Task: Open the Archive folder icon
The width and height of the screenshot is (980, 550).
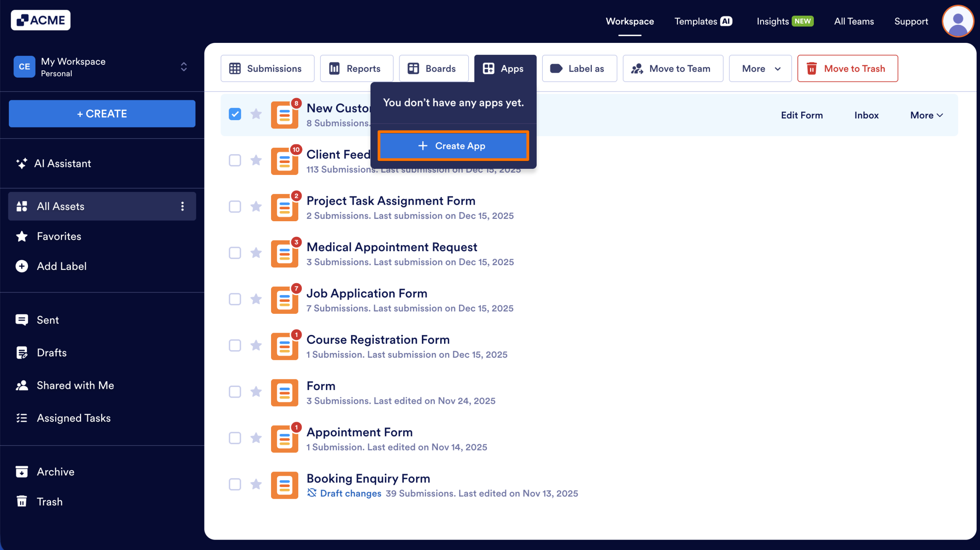Action: pyautogui.click(x=21, y=472)
